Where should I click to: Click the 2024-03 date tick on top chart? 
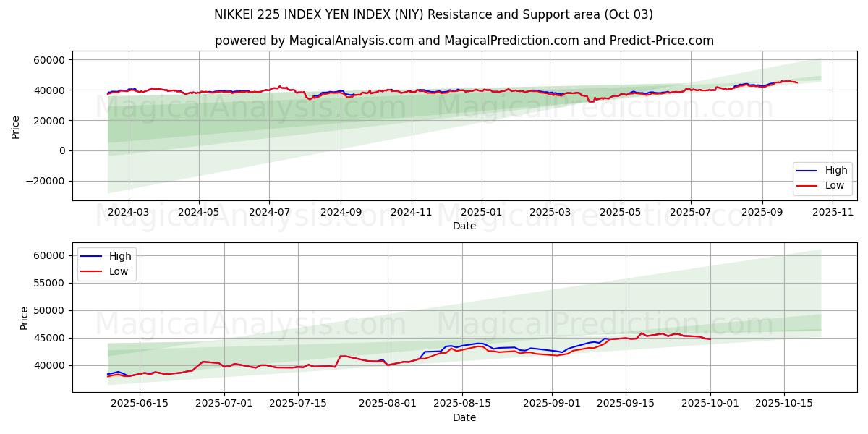(128, 211)
